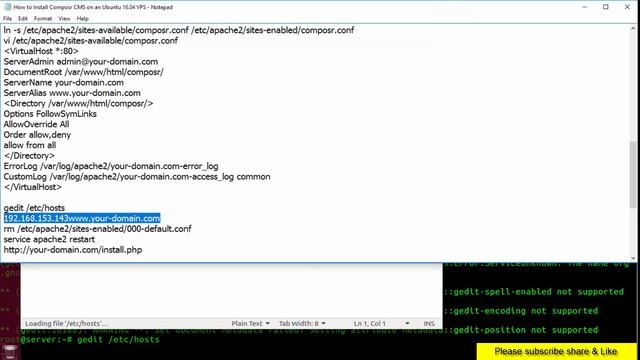Click the closing '</Directory>' line
This screenshot has height=360, width=640.
pyautogui.click(x=29, y=156)
